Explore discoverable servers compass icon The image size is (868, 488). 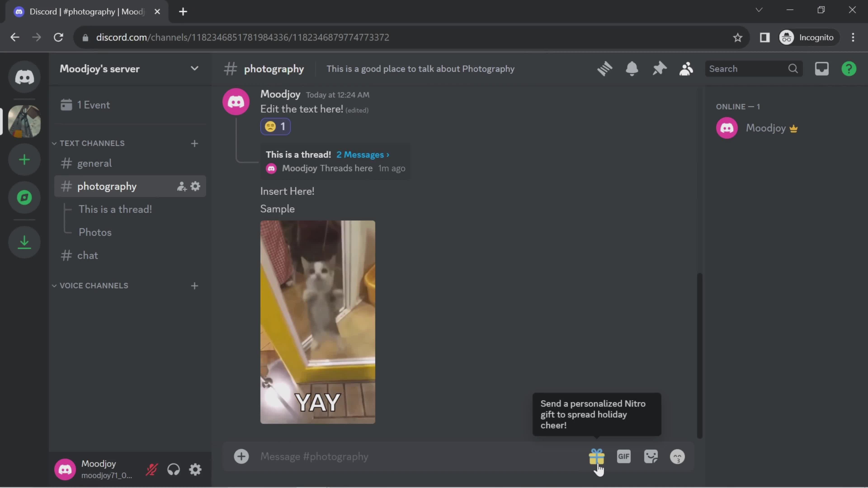[24, 198]
